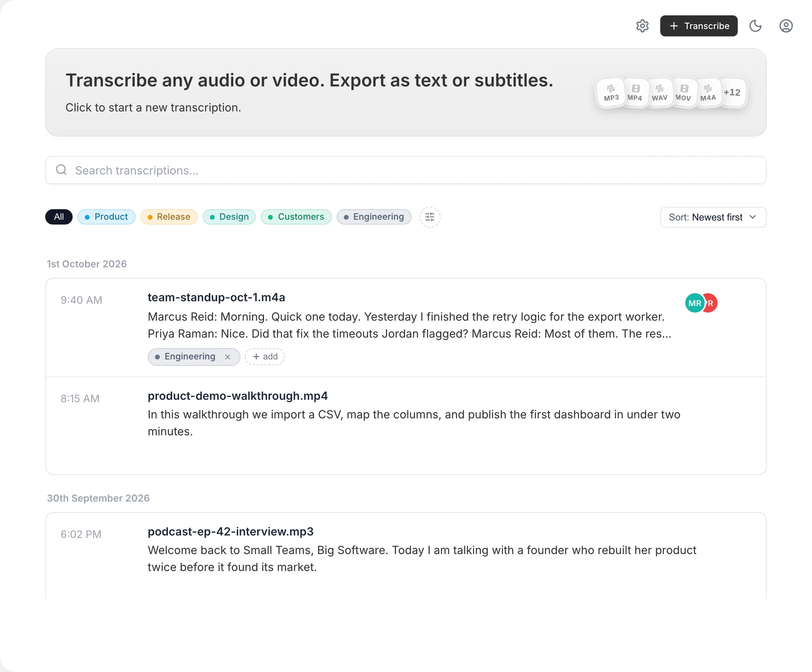Screen dimensions: 812x672
Task: Open team-standup-oct-1.m4a transcript
Action: pos(216,297)
